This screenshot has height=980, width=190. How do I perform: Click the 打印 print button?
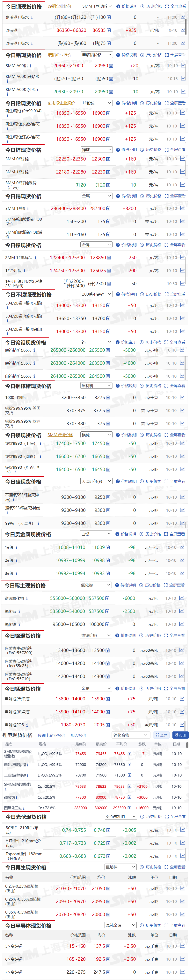click(x=180, y=735)
